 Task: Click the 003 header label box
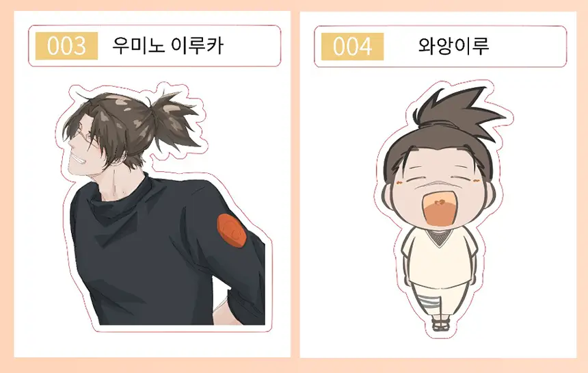[x=155, y=46]
